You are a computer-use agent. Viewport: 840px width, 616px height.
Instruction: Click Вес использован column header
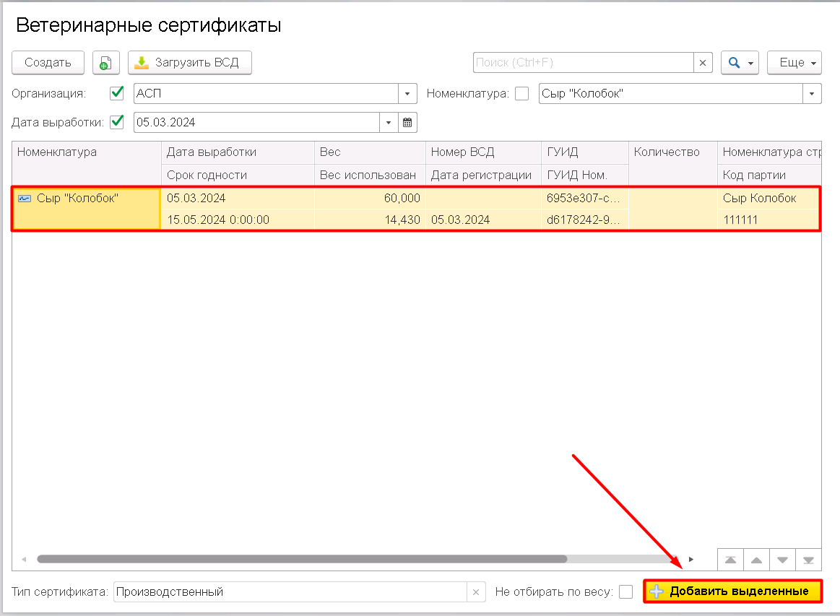pyautogui.click(x=370, y=175)
